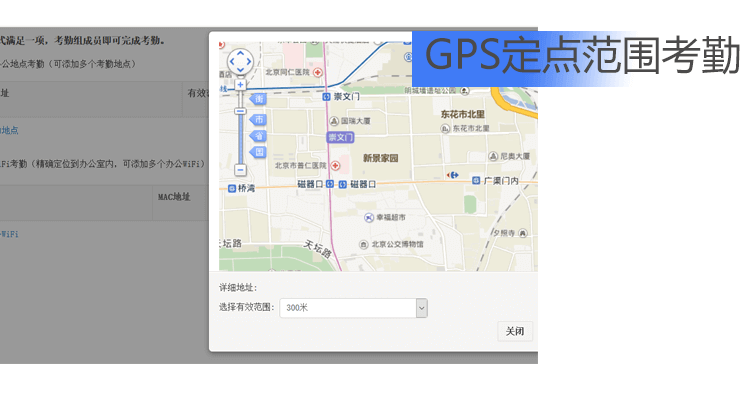Viewport: 750px width, 405px height.
Task: Set zoom to province level 省
Action: click(x=257, y=136)
